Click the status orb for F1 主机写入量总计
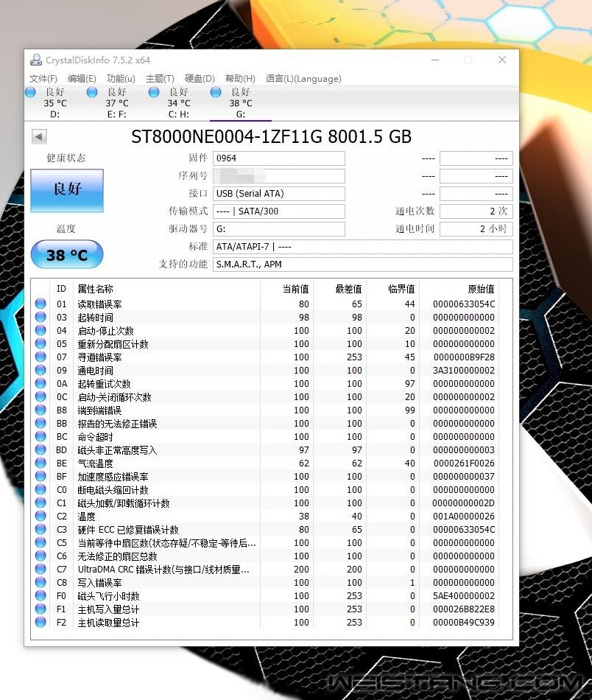The width and height of the screenshot is (592, 700). pos(40,609)
